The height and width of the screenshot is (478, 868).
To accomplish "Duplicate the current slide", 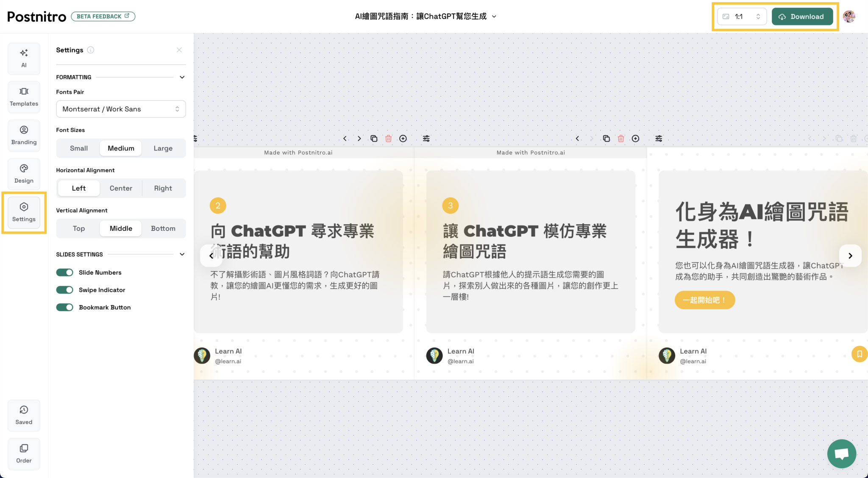I will point(373,138).
